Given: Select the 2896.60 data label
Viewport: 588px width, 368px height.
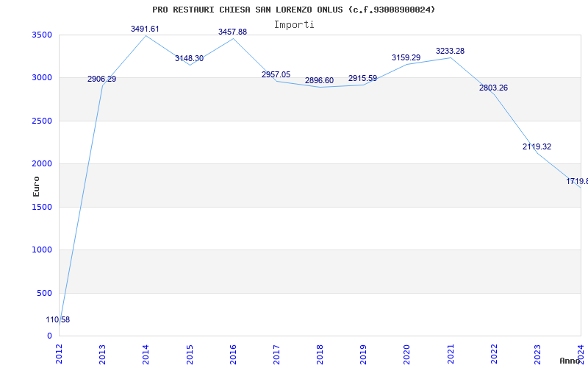Looking at the screenshot, I should [x=319, y=81].
